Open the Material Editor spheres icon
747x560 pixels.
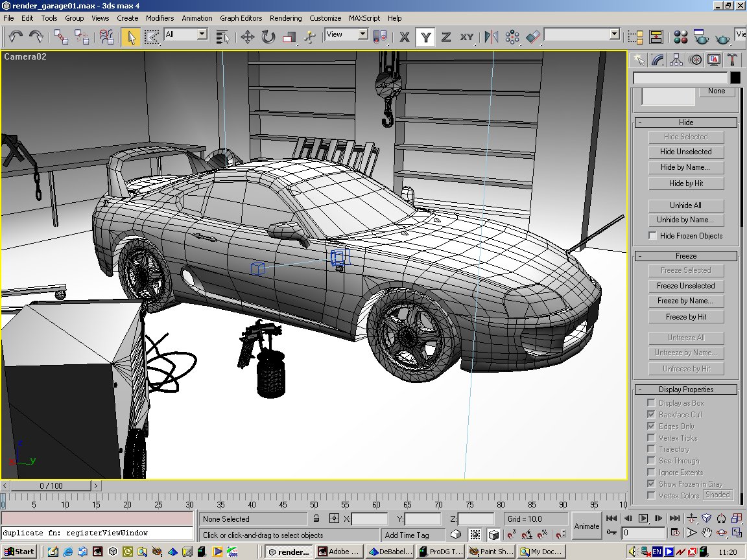click(x=680, y=37)
